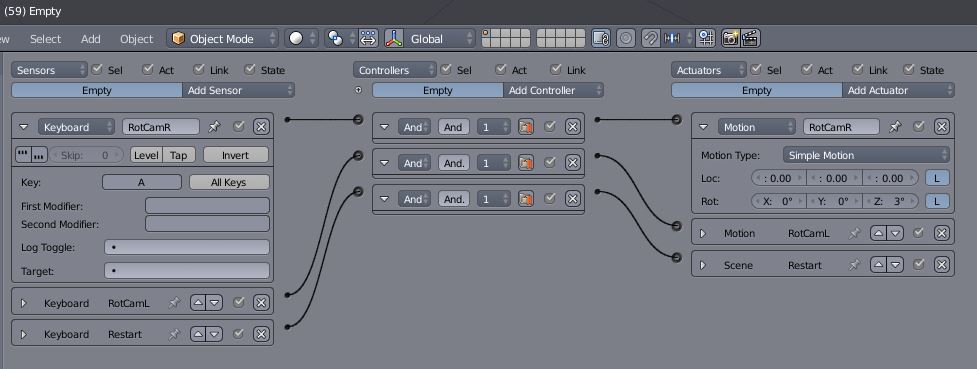This screenshot has height=369, width=977.
Task: Click the Invert button in sensor
Action: coord(236,155)
